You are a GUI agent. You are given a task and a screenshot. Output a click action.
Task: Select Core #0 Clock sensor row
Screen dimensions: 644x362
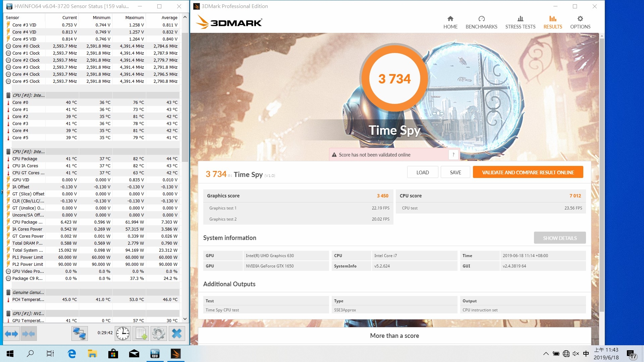pyautogui.click(x=92, y=46)
